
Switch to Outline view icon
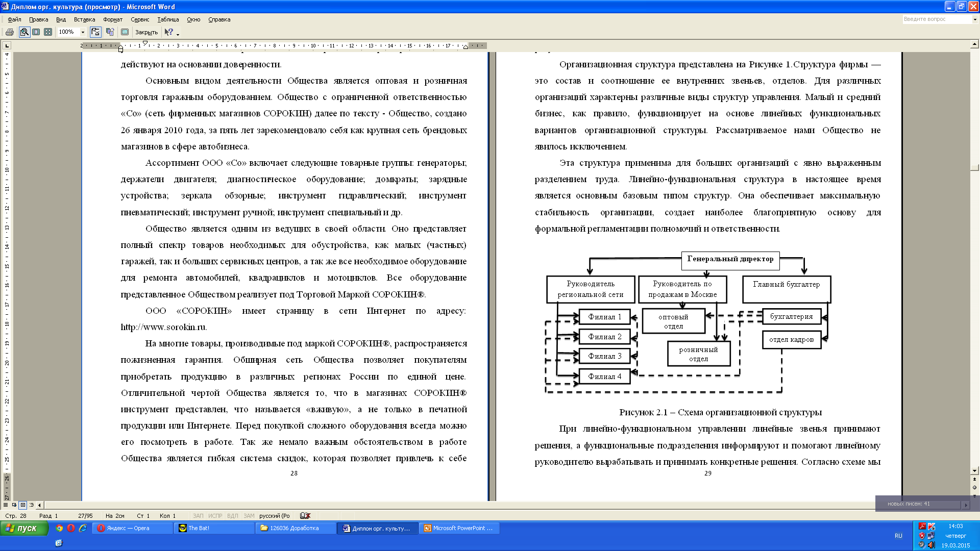click(x=32, y=505)
